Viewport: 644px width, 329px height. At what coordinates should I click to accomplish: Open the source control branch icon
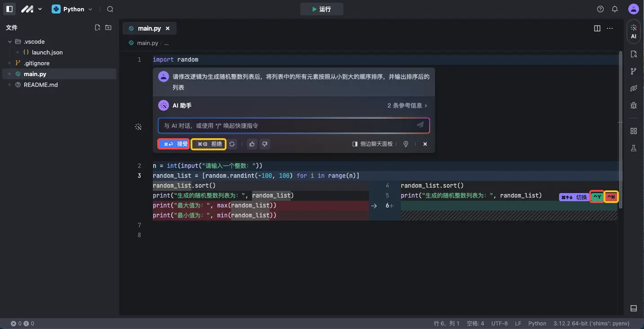click(634, 71)
